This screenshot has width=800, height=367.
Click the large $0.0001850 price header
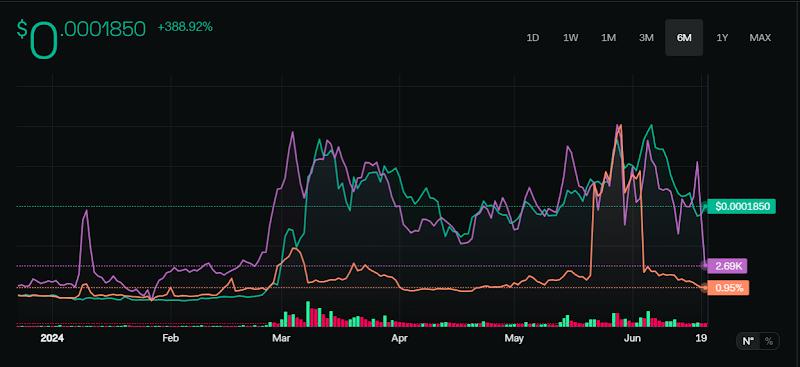(82, 38)
